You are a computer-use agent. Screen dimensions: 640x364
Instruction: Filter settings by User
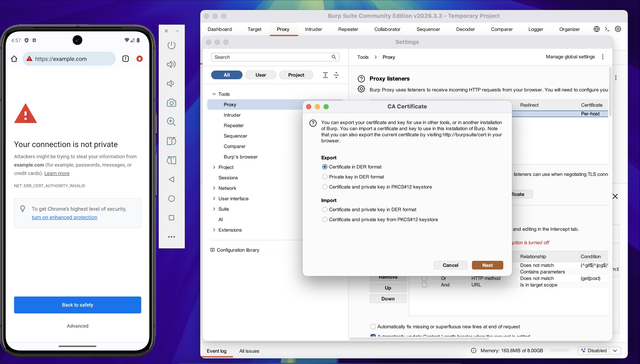coord(261,75)
